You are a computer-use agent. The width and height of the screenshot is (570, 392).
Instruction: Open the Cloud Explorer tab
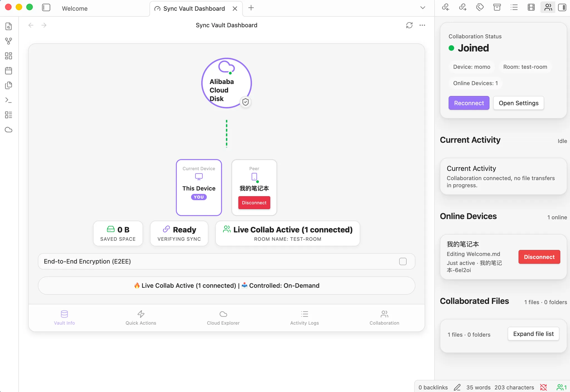223,318
